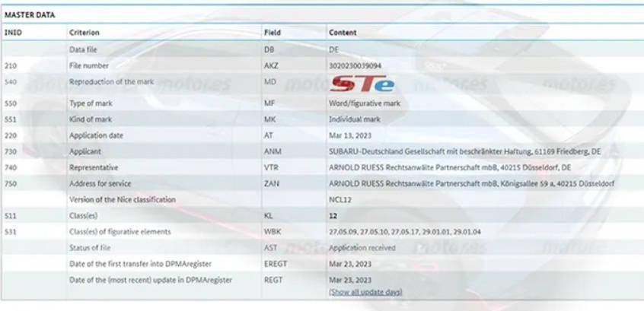The height and width of the screenshot is (311, 644).
Task: Click the Field column header
Action: pos(273,33)
